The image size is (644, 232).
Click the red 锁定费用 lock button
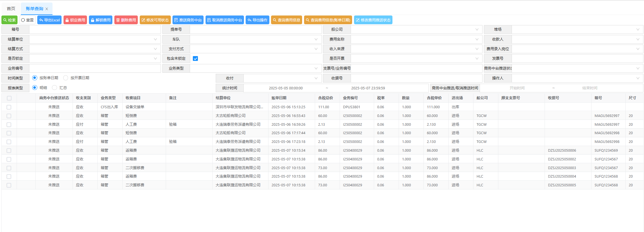(75, 20)
